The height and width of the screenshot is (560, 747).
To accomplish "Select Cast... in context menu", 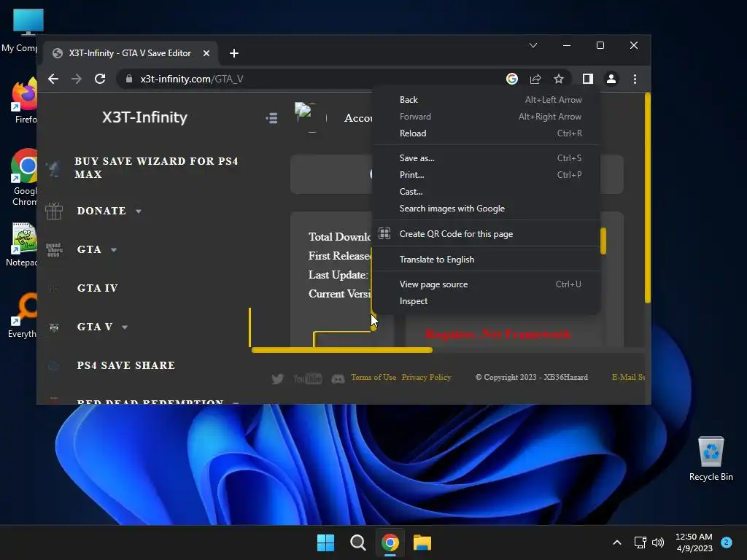I will [x=486, y=192].
